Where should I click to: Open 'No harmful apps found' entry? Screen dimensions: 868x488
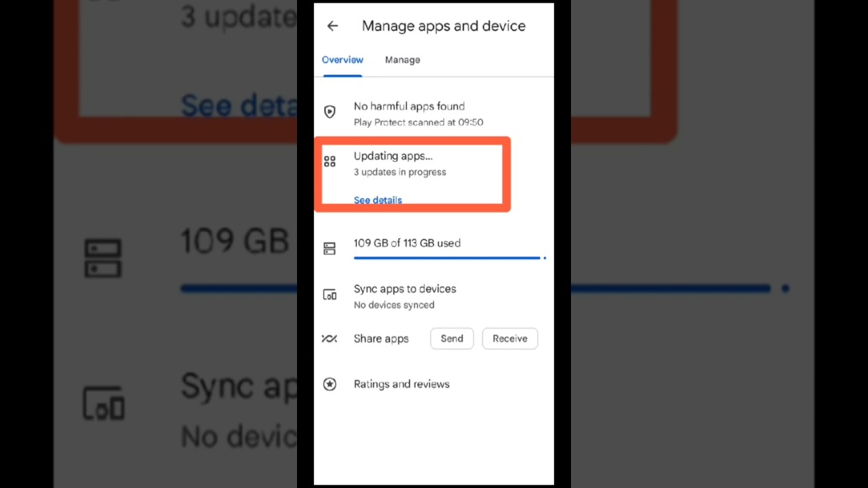tap(409, 106)
